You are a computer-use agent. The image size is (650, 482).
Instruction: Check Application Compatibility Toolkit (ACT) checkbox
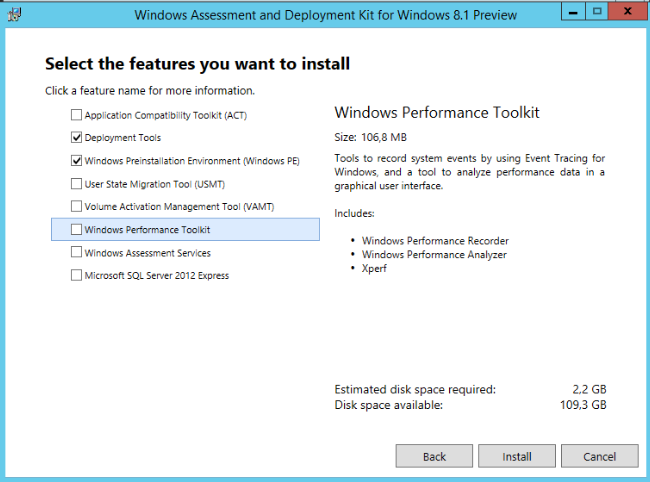coord(77,115)
